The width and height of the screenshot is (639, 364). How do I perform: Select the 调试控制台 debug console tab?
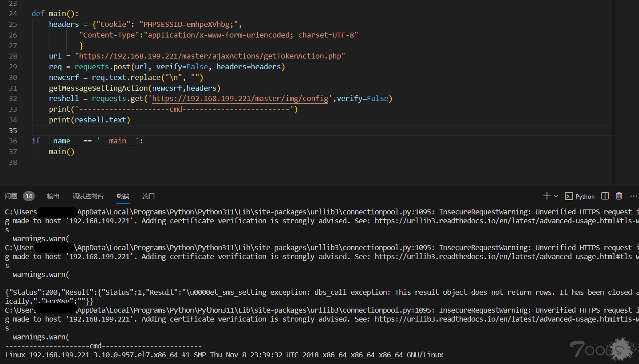(88, 196)
